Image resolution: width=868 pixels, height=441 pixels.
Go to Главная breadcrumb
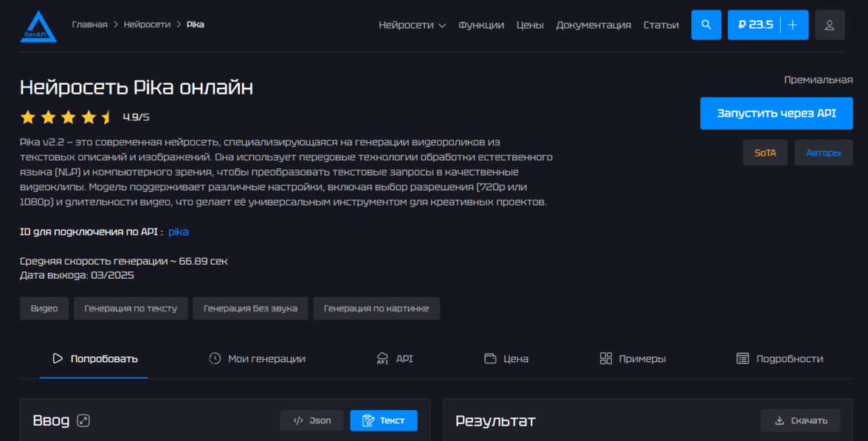[90, 24]
